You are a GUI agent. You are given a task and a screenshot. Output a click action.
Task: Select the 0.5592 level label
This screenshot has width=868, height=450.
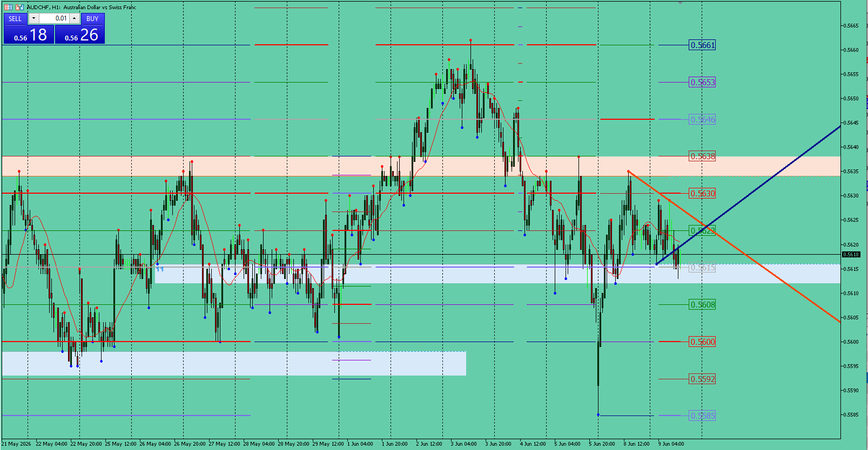[x=703, y=379]
